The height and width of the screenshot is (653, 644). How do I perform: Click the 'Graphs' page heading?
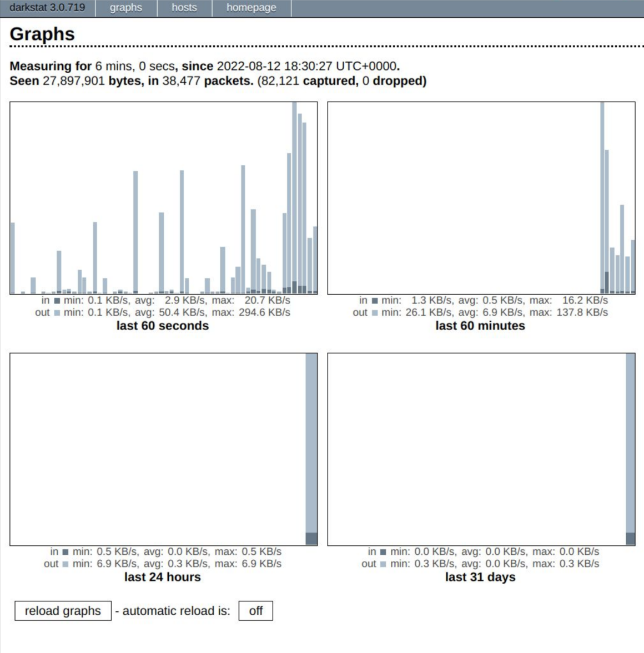click(42, 34)
